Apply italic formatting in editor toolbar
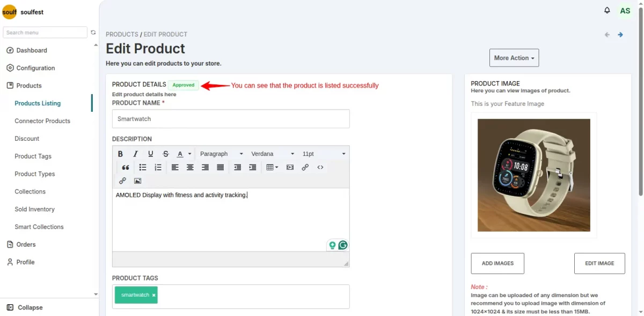644x316 pixels. [135, 154]
